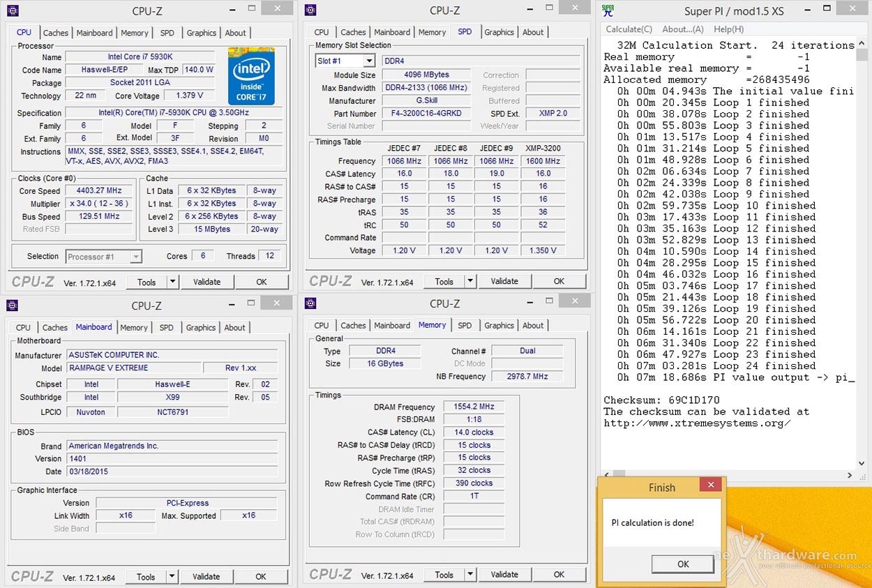
Task: Click the Intel Core i7 logo badge
Action: [x=251, y=75]
